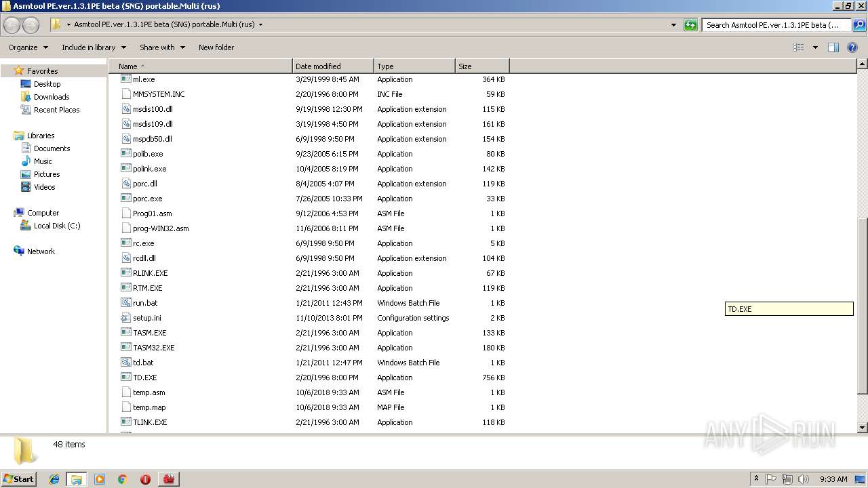Viewport: 868px width, 488px height.
Task: Open Local Disk (C:)
Action: point(57,226)
